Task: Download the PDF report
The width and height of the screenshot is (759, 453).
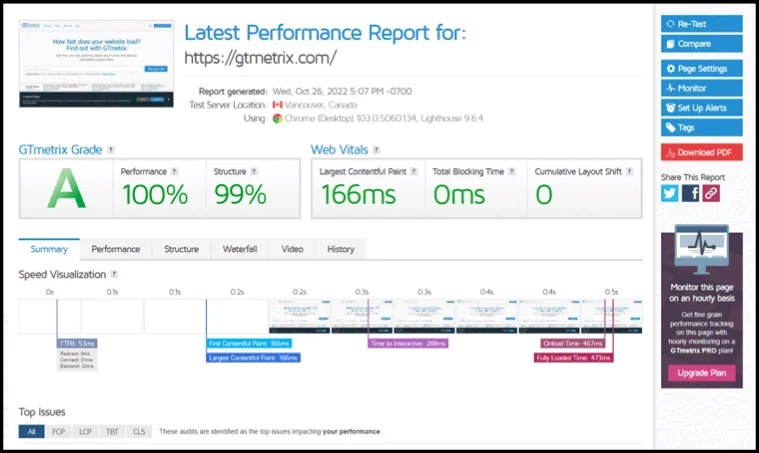Action: tap(701, 152)
